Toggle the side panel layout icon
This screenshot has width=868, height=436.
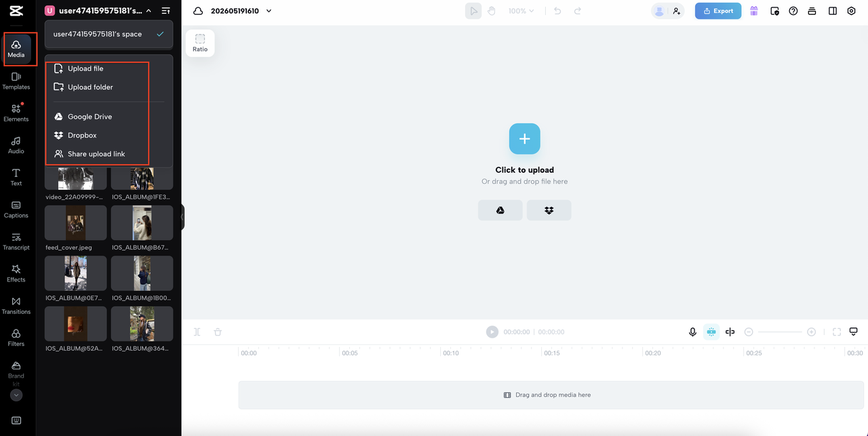tap(833, 11)
